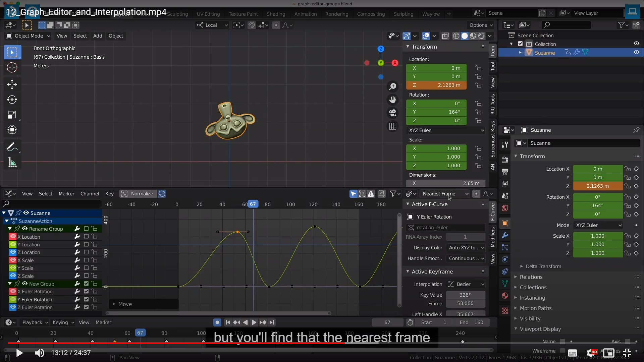This screenshot has width=644, height=362.
Task: Hide Suzanne in the outliner
Action: pos(636,52)
